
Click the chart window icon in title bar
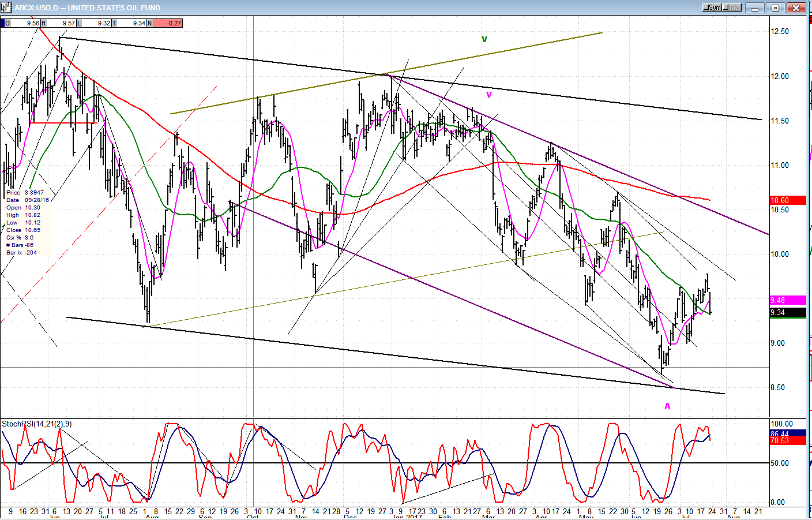point(6,8)
